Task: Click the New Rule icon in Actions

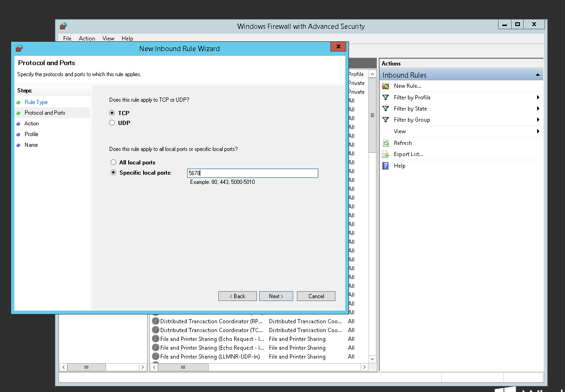Action: pyautogui.click(x=385, y=86)
